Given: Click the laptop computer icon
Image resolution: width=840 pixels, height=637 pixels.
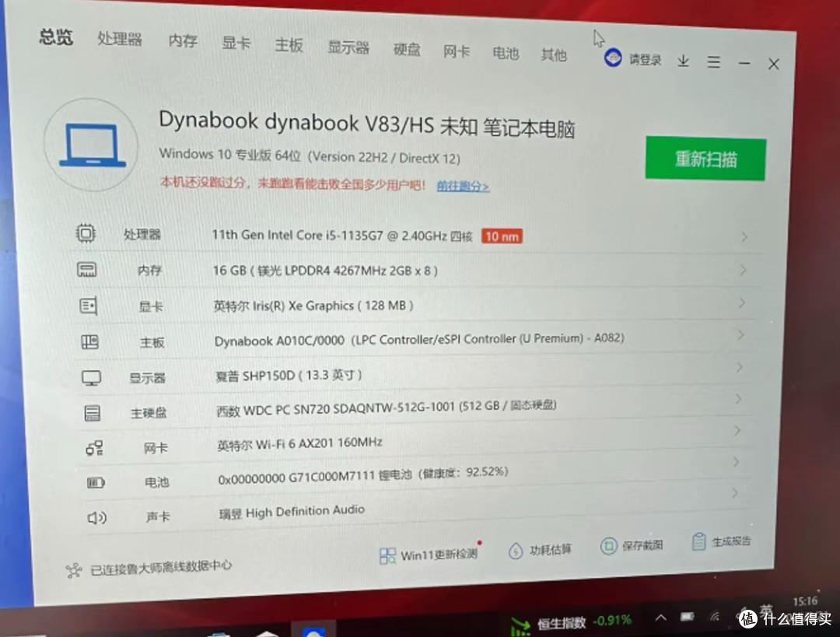Looking at the screenshot, I should click(x=92, y=145).
